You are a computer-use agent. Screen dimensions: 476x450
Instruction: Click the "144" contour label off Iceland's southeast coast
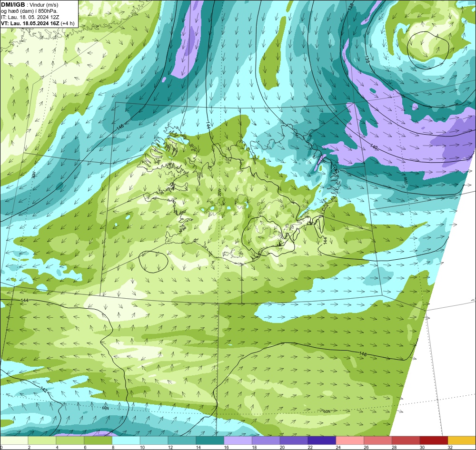click(x=325, y=241)
